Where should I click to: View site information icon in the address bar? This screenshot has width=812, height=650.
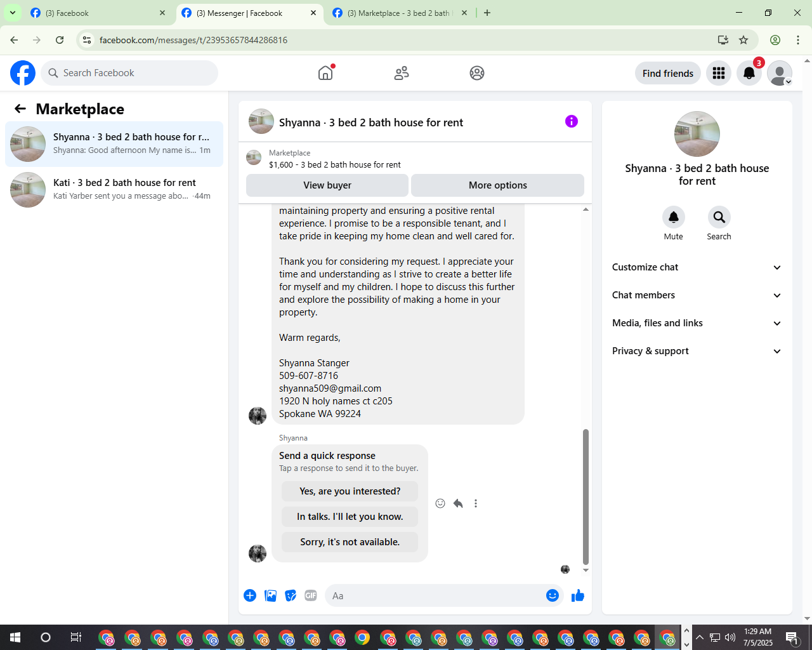coord(88,40)
